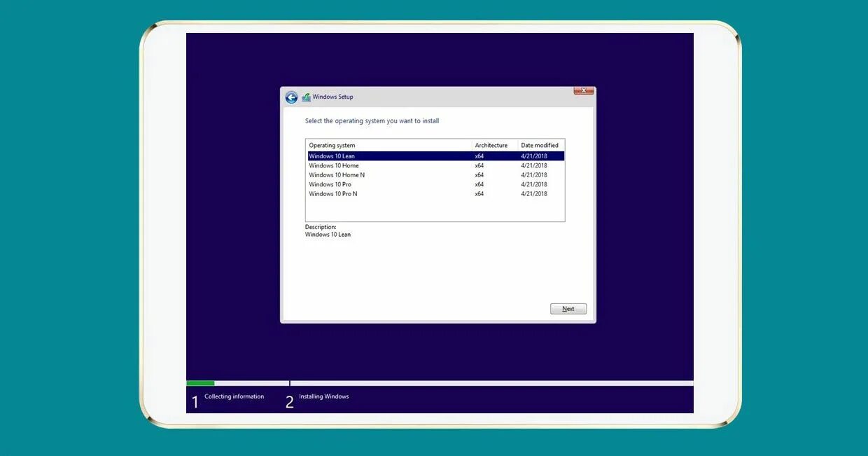Screen dimensions: 868x456
Task: Click the Collecting information setup step
Action: click(x=233, y=396)
